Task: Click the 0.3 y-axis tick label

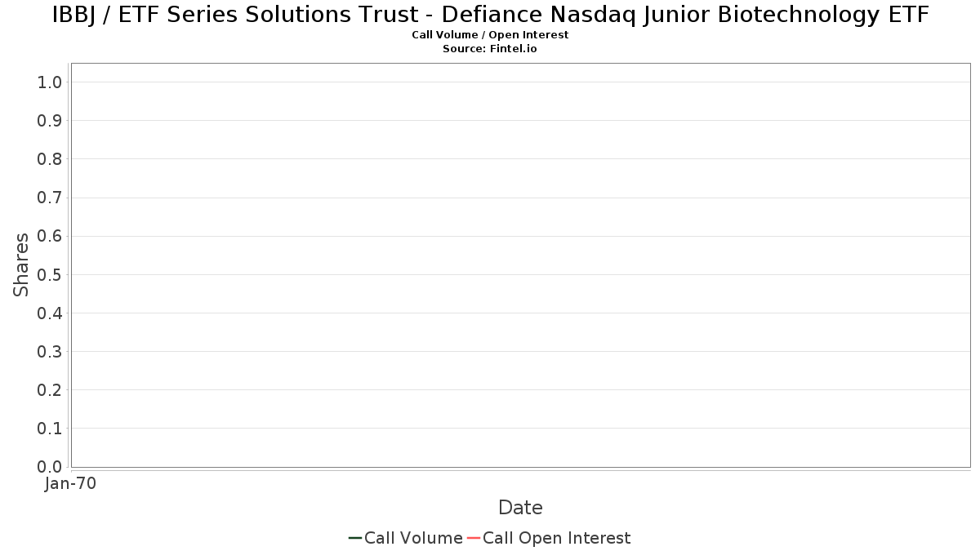Action: click(x=50, y=351)
